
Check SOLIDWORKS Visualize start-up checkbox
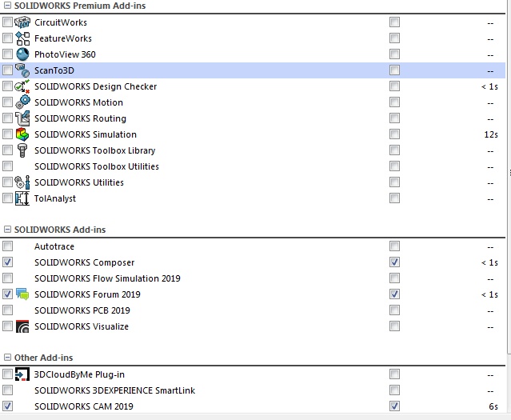click(394, 326)
